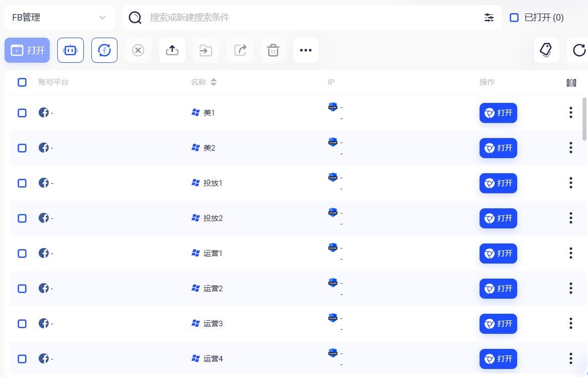Click the trash delete icon
The height and width of the screenshot is (377, 588).
(x=273, y=50)
